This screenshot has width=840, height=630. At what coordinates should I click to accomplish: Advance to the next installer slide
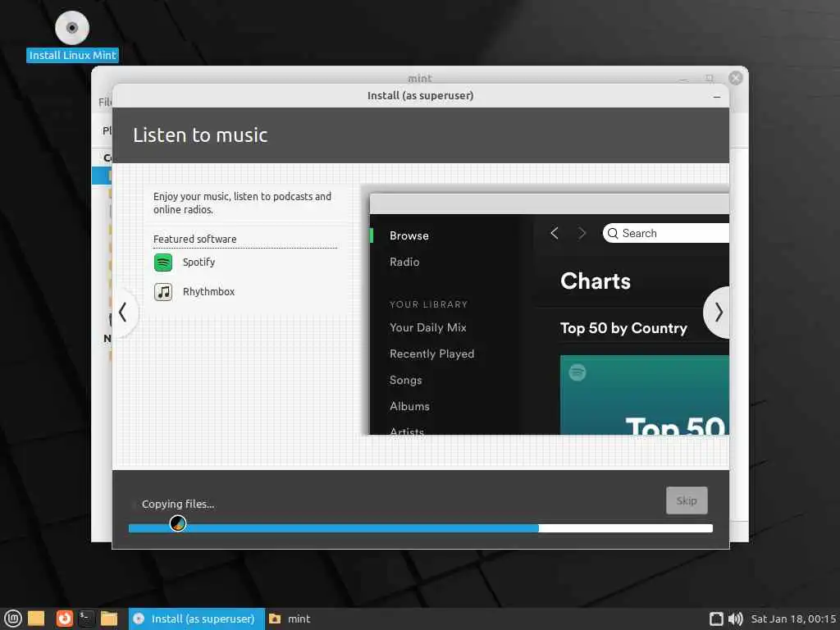[718, 313]
